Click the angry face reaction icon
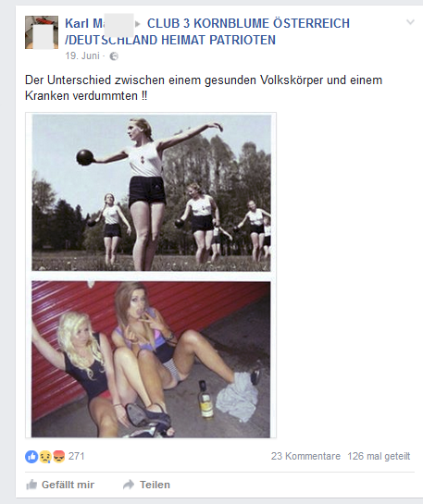 point(58,457)
